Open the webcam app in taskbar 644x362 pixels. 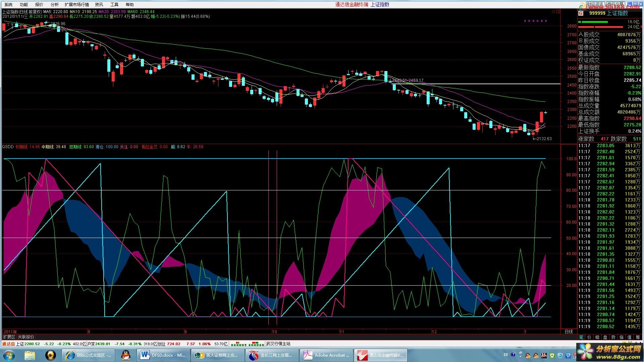point(51,355)
